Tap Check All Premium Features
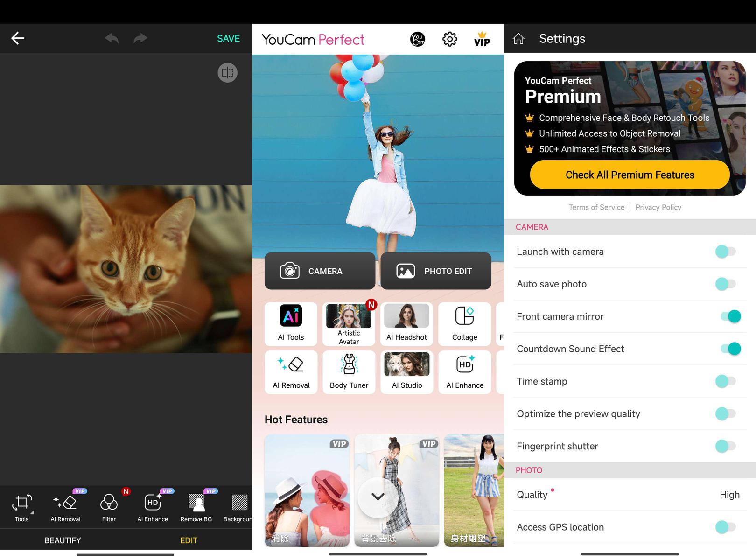This screenshot has width=756, height=560. coord(630,175)
